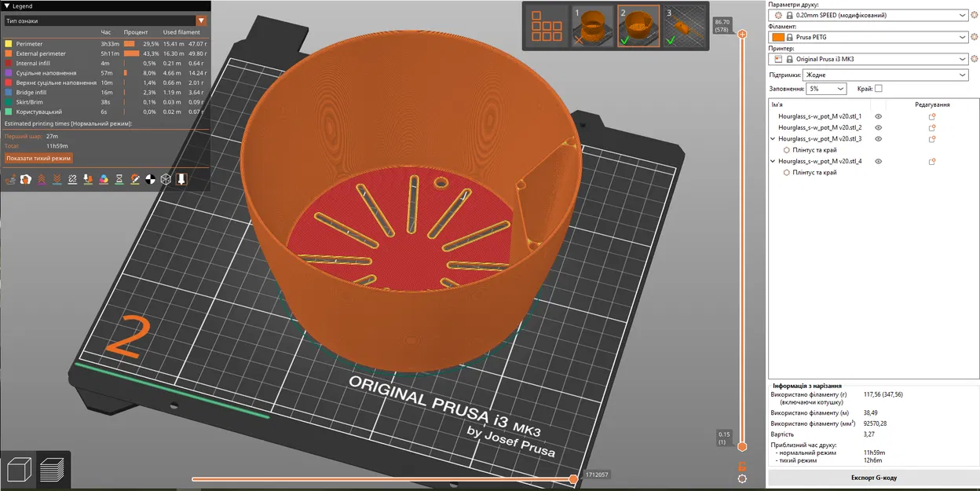
Task: Click the Редагування column header
Action: pos(932,104)
